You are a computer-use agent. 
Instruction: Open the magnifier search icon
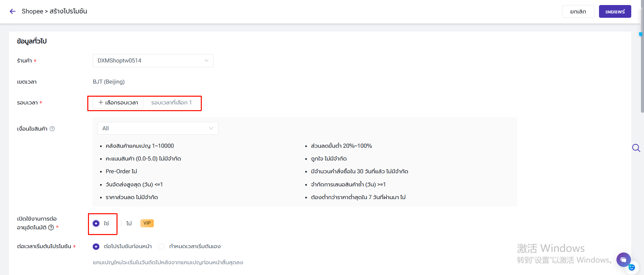636,148
